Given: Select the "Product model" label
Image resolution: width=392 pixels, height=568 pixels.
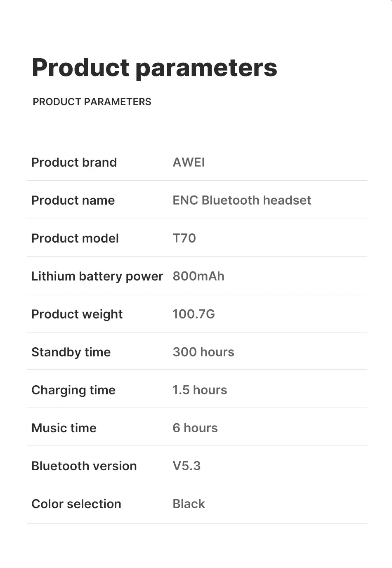Looking at the screenshot, I should pyautogui.click(x=75, y=238).
